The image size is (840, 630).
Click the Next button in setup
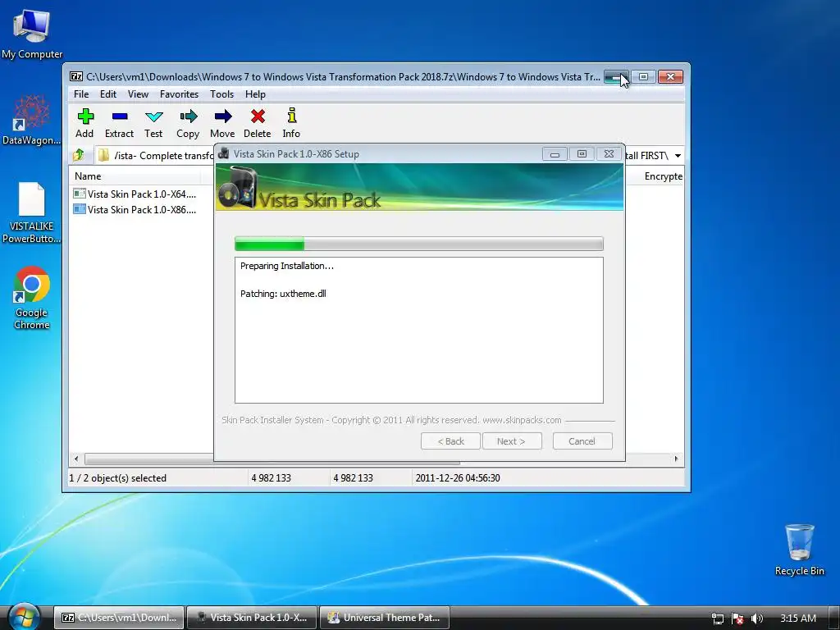point(512,441)
